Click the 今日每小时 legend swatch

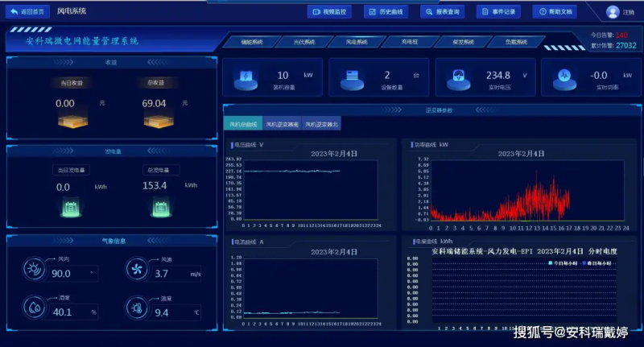coord(551,263)
